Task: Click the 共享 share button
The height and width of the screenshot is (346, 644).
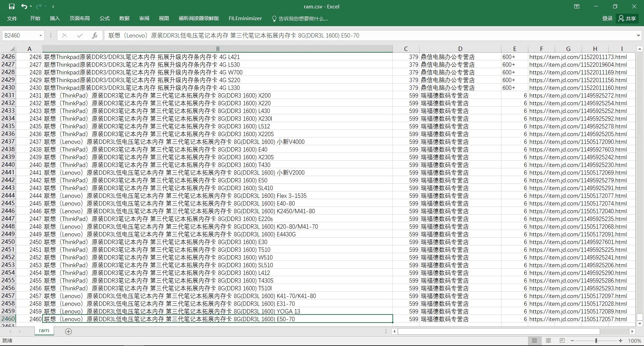Action: (627, 18)
